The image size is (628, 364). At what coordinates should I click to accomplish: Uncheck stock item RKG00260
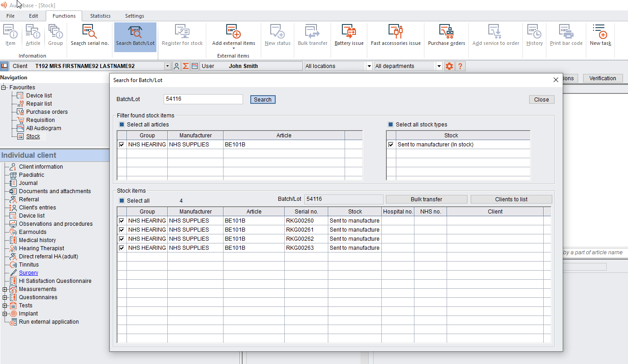pos(121,221)
